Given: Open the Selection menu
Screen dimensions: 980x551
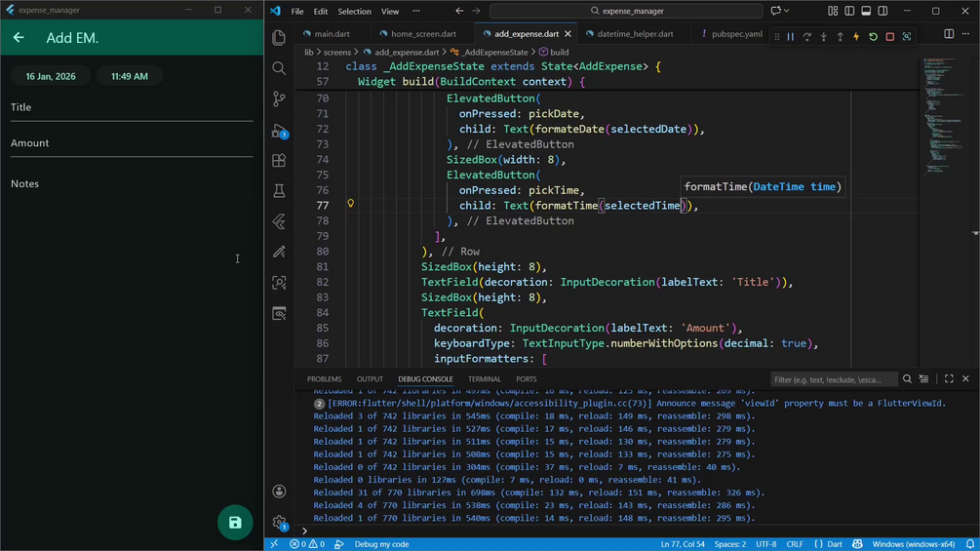Looking at the screenshot, I should pyautogui.click(x=354, y=12).
